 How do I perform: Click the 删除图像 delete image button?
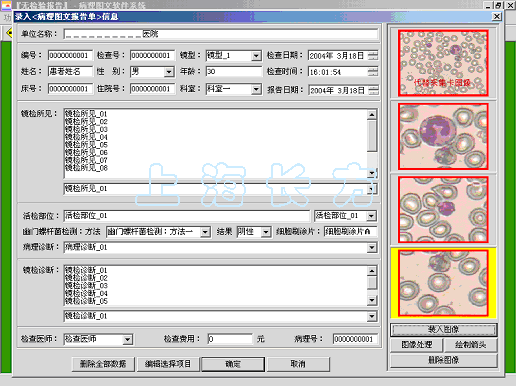point(443,360)
